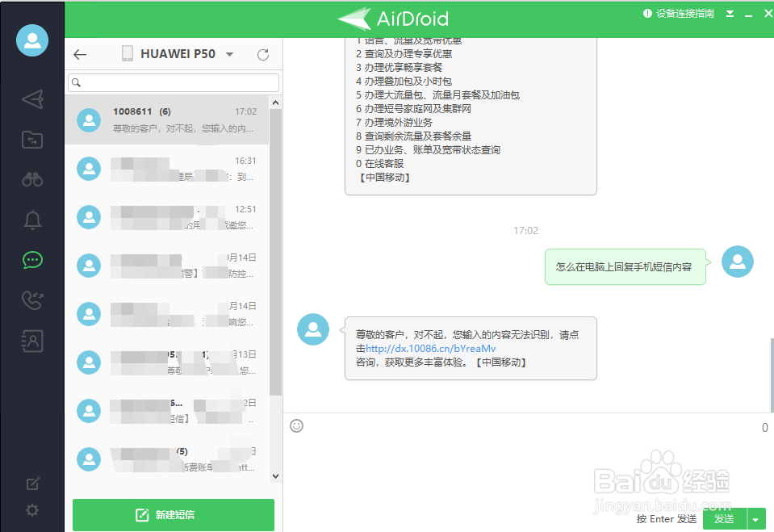Click the conversation list scrollbar thumb
Viewport: 774px width, 532px height.
click(275, 252)
